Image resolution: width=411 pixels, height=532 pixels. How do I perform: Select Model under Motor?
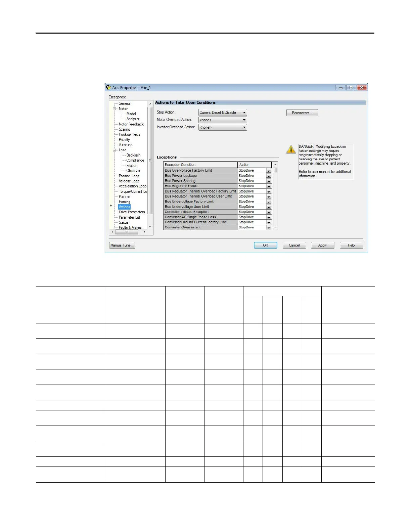131,114
